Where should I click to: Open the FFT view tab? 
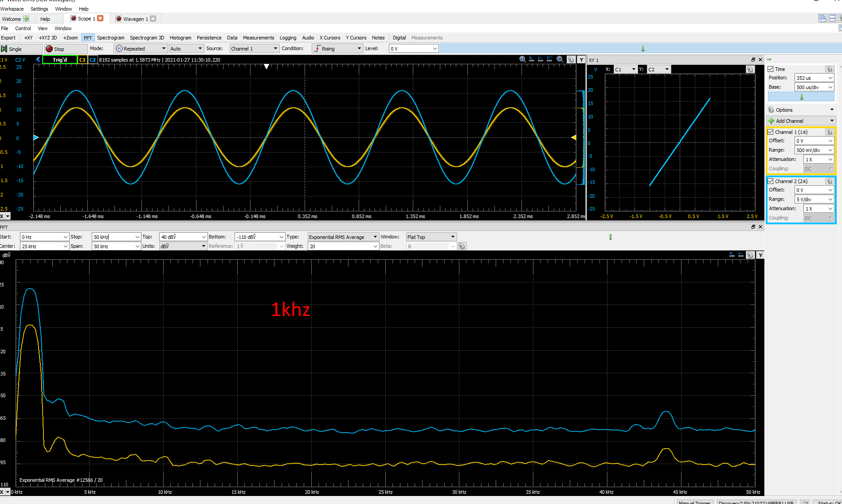88,38
